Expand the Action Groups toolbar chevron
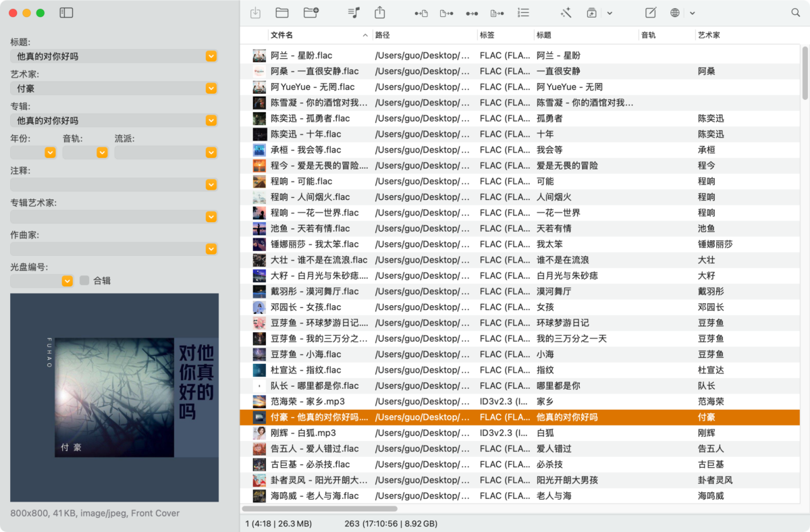Screen dimensions: 810x532 pos(610,13)
